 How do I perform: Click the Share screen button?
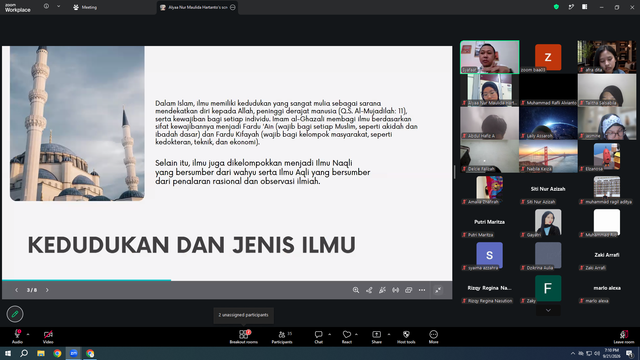click(376, 337)
